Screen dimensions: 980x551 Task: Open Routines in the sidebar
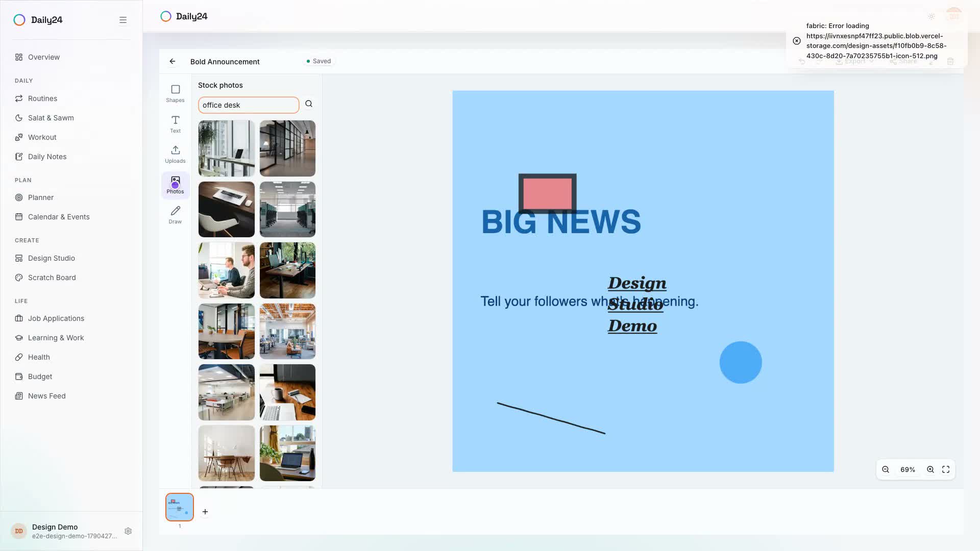pos(71,98)
